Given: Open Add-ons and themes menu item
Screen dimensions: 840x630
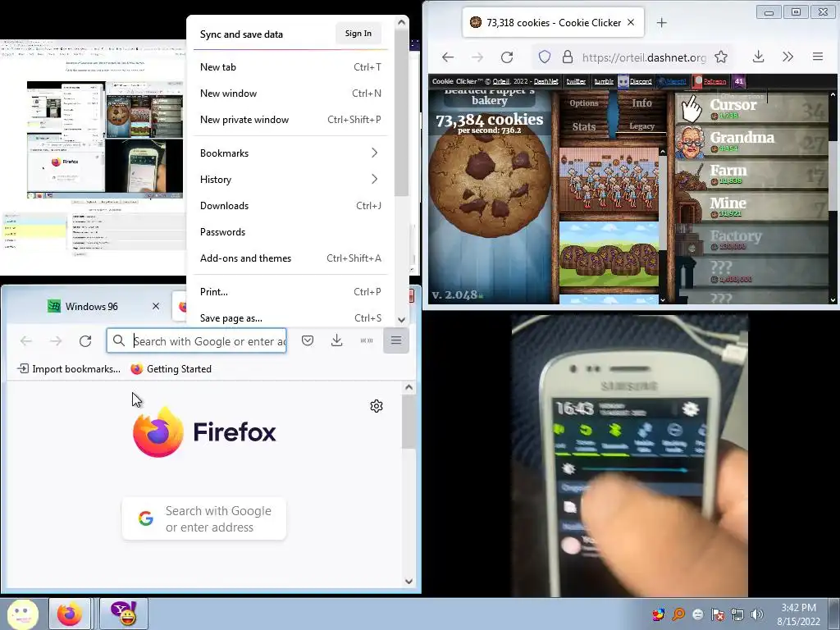Looking at the screenshot, I should click(290, 258).
